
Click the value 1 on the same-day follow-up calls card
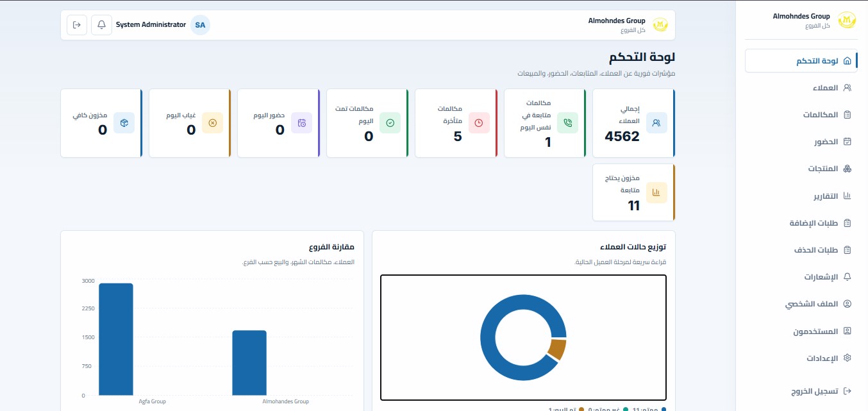click(x=547, y=142)
